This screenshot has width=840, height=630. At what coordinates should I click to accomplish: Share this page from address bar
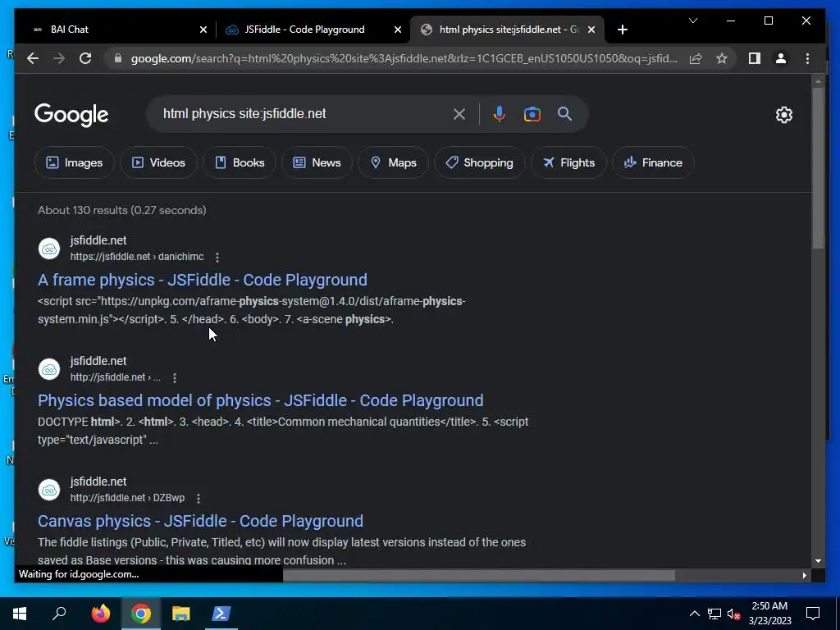point(696,58)
